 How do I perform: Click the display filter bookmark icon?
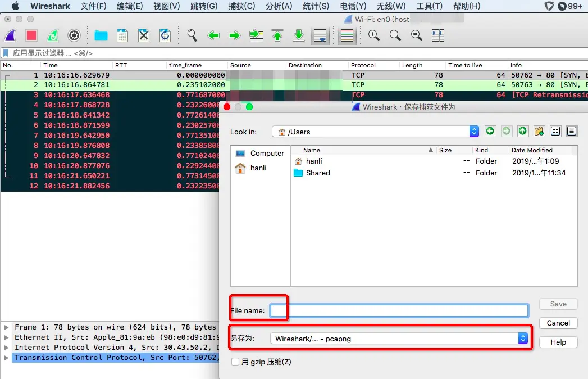pyautogui.click(x=6, y=53)
